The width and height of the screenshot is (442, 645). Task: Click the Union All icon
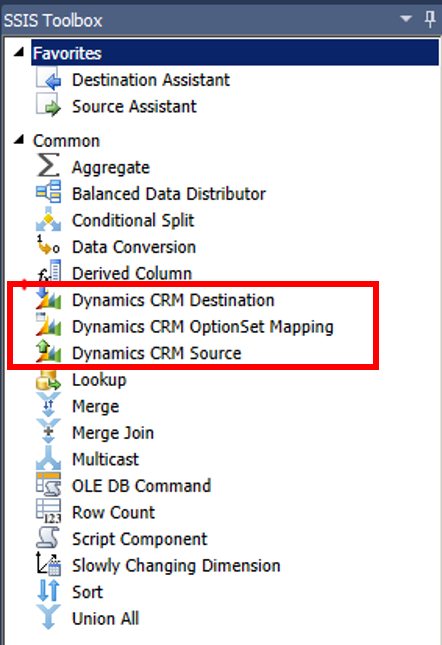point(49,617)
